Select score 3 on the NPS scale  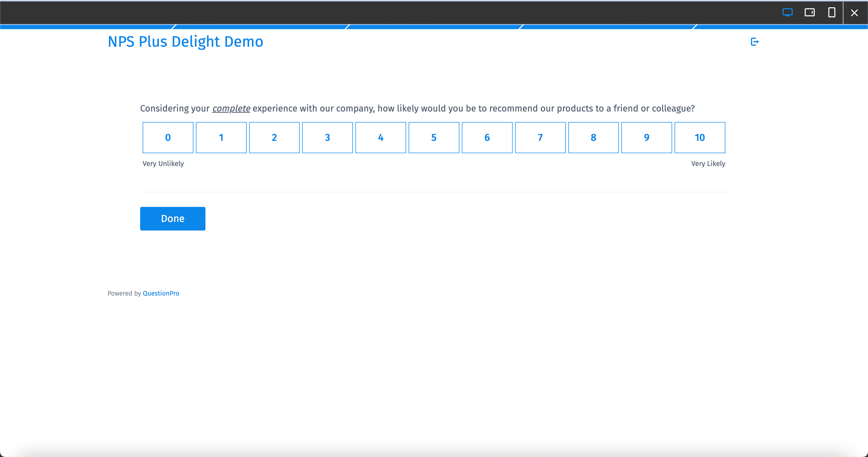[327, 137]
